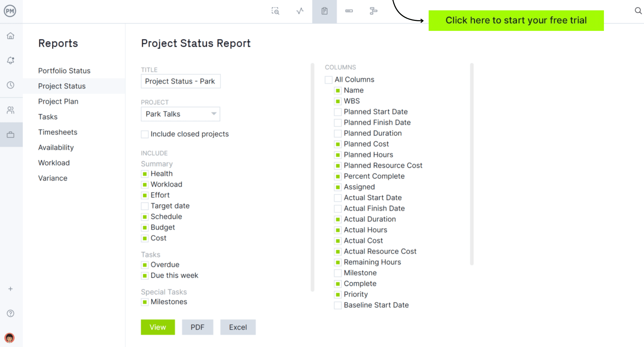Click the Project Status - Park title input field
644x347 pixels.
(x=180, y=81)
